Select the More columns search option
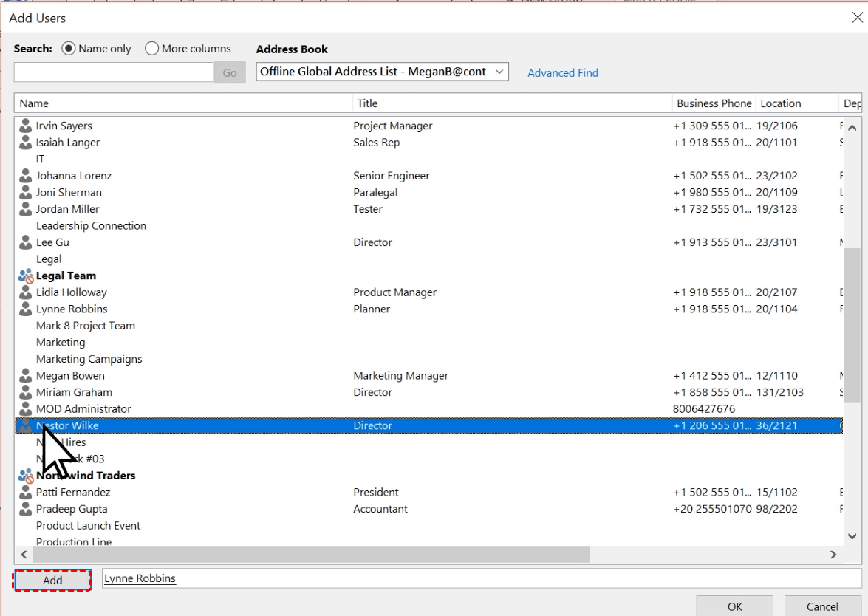This screenshot has height=616, width=868. pos(152,49)
